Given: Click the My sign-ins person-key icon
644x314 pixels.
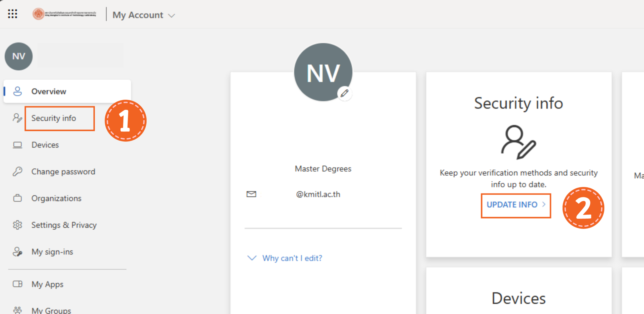Looking at the screenshot, I should (17, 251).
